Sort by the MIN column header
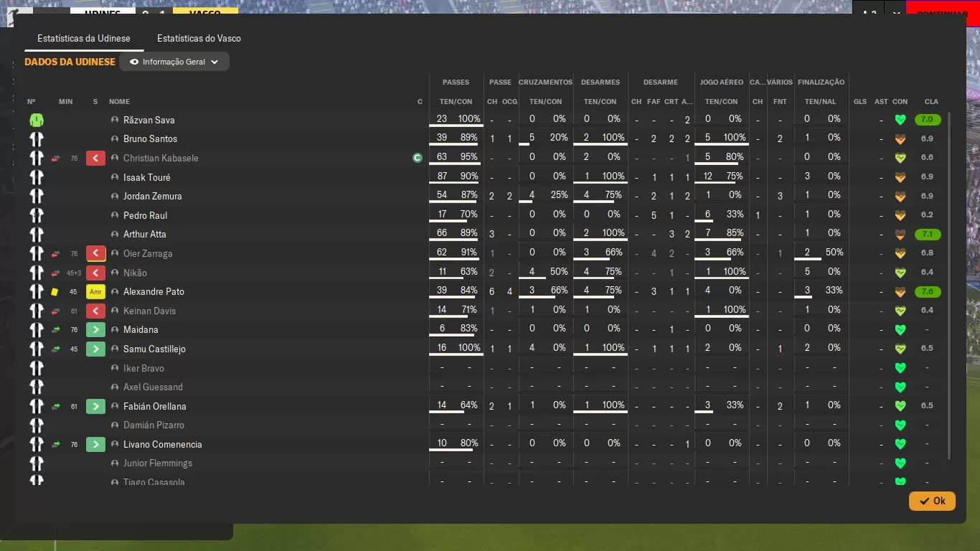Image resolution: width=980 pixels, height=551 pixels. 65,102
